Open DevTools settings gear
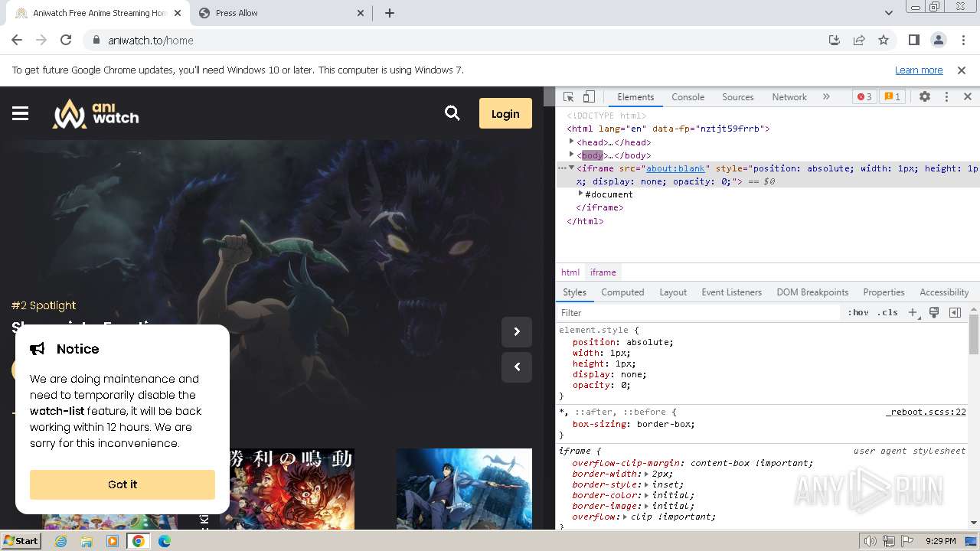The height and width of the screenshot is (551, 980). click(925, 97)
